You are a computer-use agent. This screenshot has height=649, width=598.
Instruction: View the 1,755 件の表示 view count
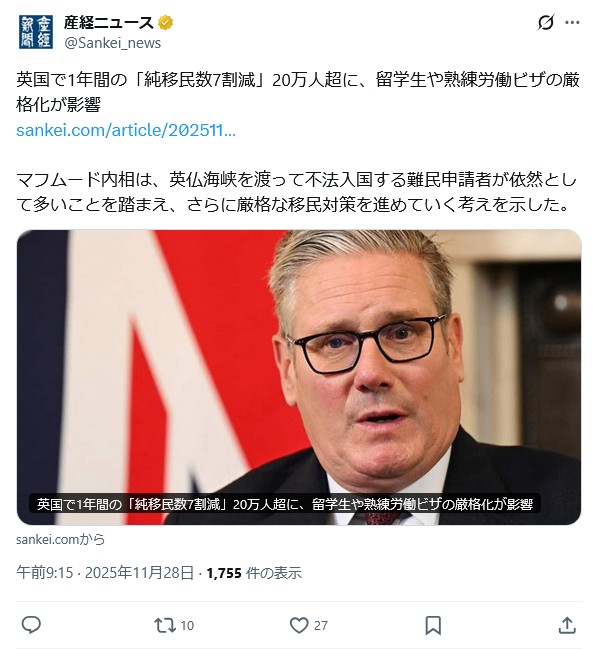click(x=254, y=573)
